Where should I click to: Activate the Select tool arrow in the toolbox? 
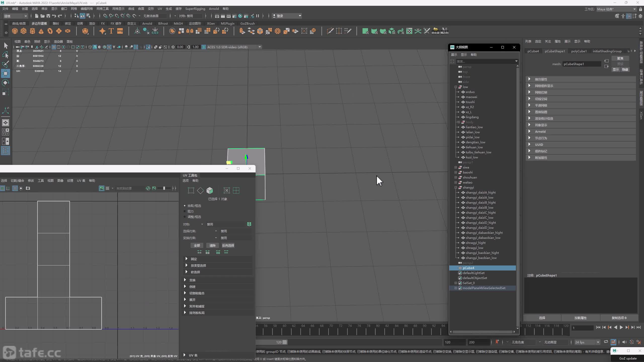[x=6, y=46]
